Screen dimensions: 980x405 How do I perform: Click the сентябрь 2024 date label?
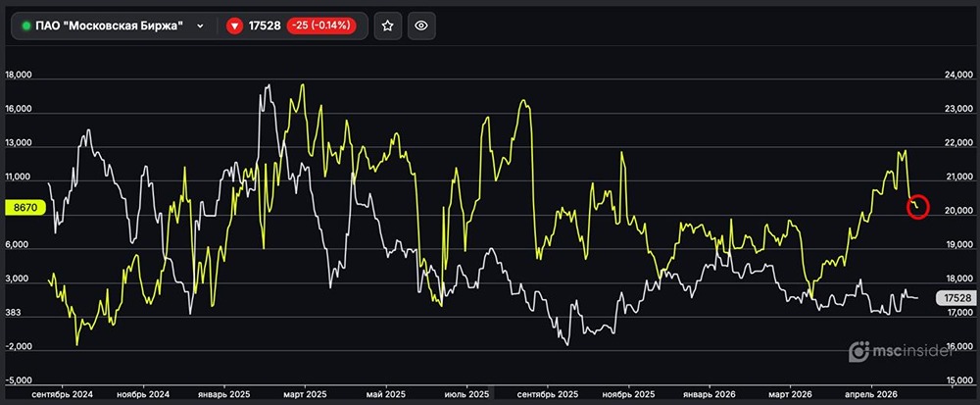click(x=63, y=395)
